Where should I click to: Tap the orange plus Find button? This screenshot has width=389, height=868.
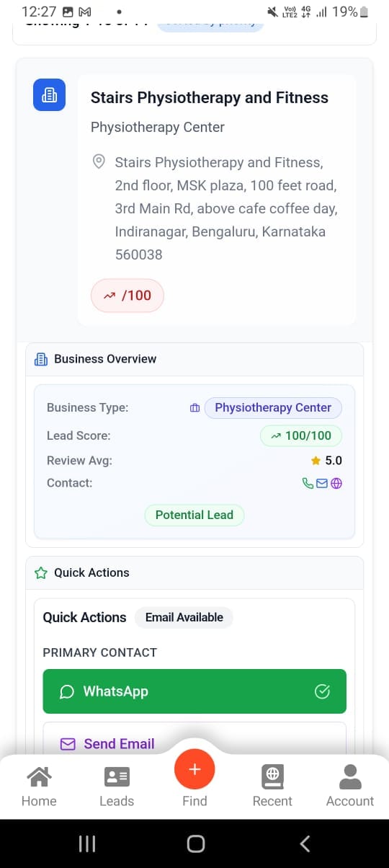pyautogui.click(x=194, y=769)
